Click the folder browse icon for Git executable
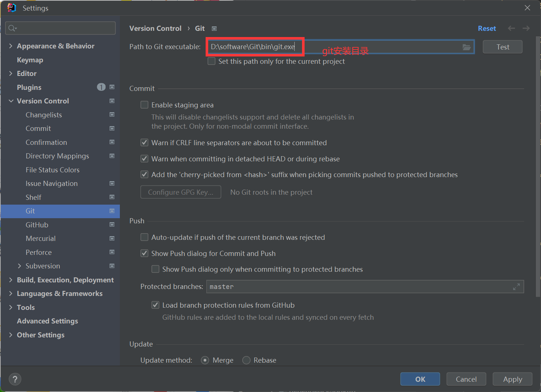 pos(466,47)
